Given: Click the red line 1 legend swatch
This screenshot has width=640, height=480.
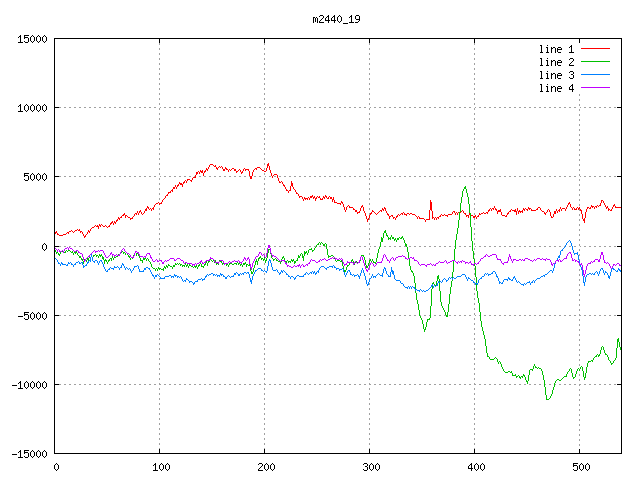Looking at the screenshot, I should [x=595, y=49].
